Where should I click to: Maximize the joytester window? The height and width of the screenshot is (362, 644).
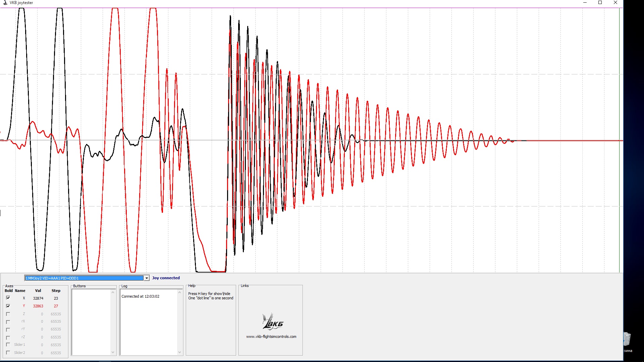[x=600, y=3]
